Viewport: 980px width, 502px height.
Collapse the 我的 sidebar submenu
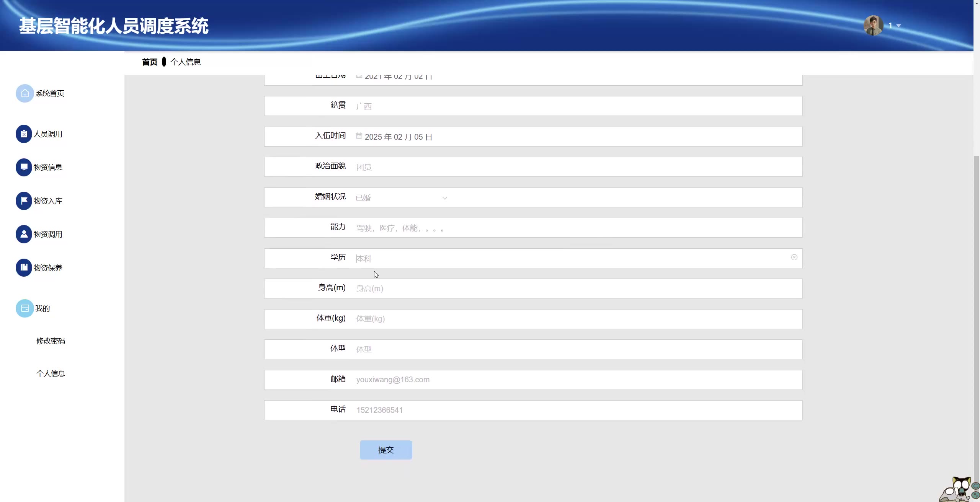(42, 308)
